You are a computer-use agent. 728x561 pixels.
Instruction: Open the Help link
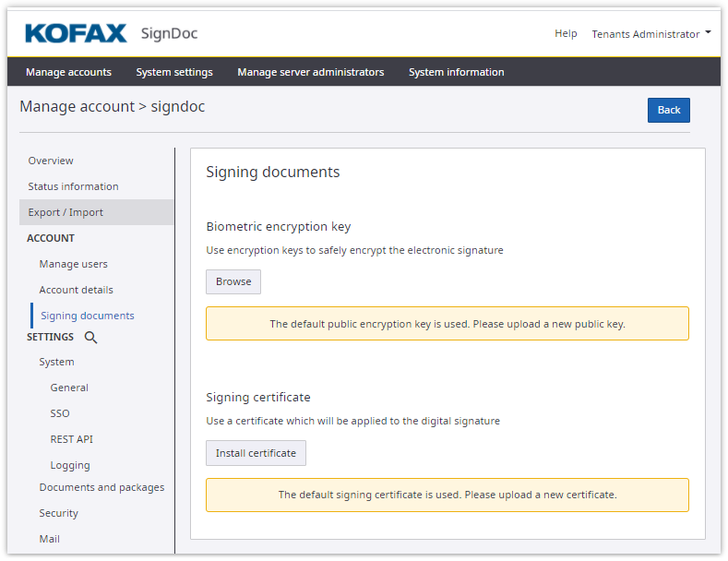[566, 34]
